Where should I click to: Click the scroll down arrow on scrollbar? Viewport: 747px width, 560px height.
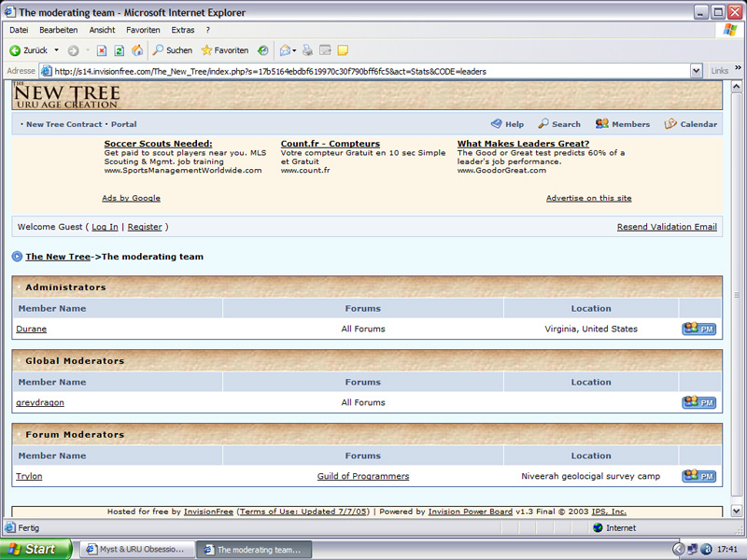pyautogui.click(x=735, y=511)
